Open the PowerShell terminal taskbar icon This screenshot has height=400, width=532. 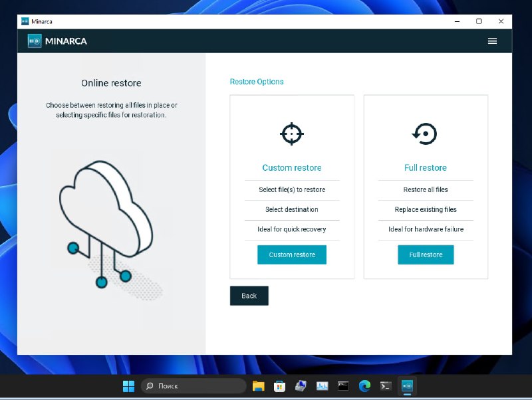[386, 386]
